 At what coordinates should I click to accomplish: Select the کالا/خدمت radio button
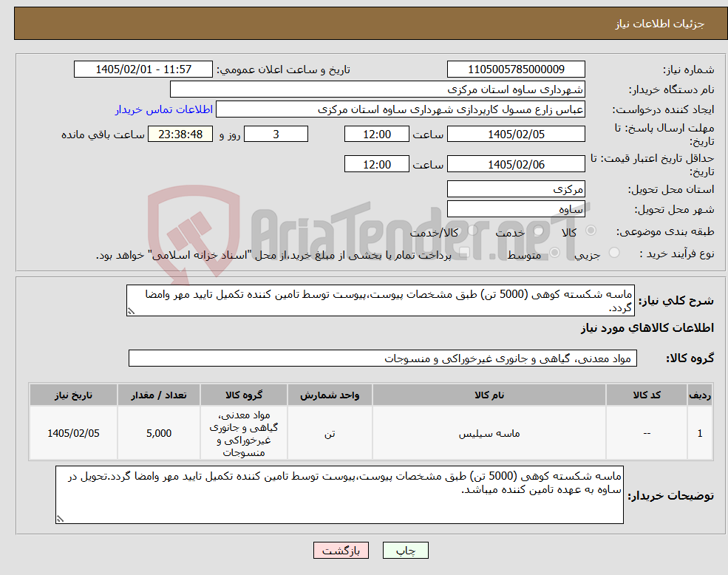[472, 231]
